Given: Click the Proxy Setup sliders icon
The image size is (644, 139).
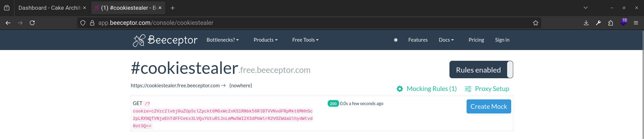Looking at the screenshot, I should [x=468, y=89].
